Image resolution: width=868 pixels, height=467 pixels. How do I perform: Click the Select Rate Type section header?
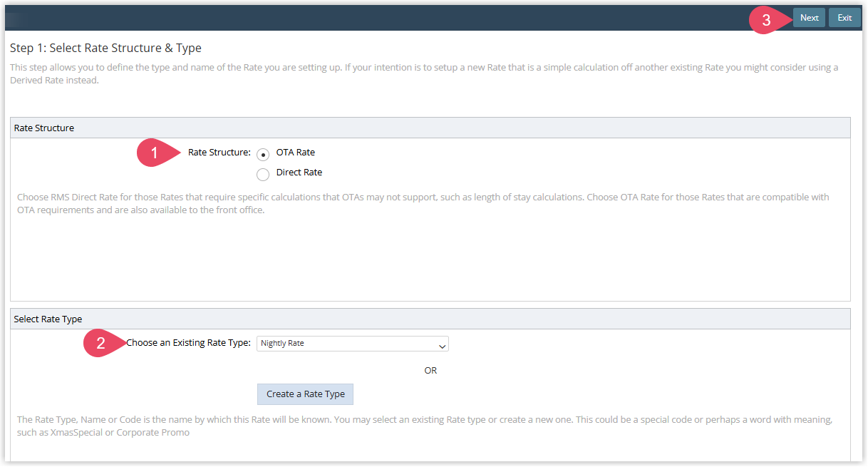click(x=430, y=319)
